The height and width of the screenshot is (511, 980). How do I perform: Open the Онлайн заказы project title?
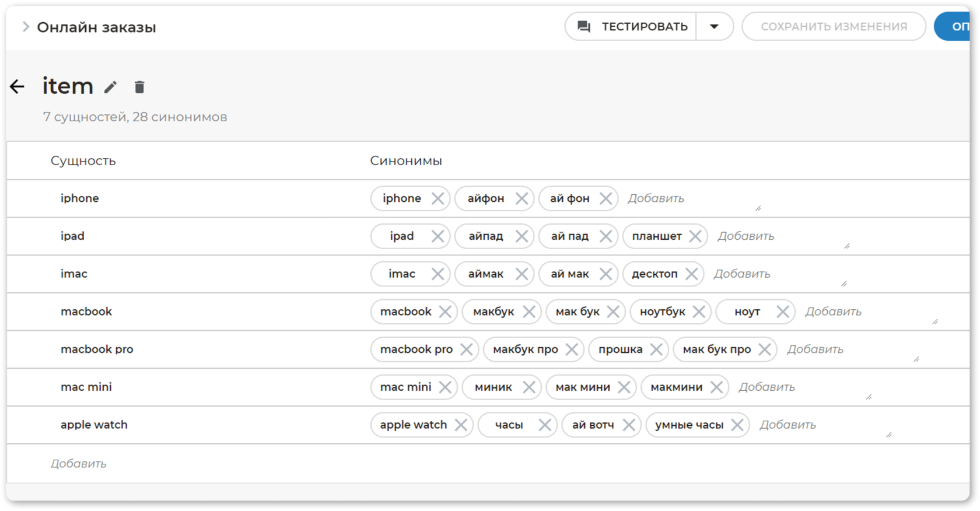pyautogui.click(x=96, y=27)
